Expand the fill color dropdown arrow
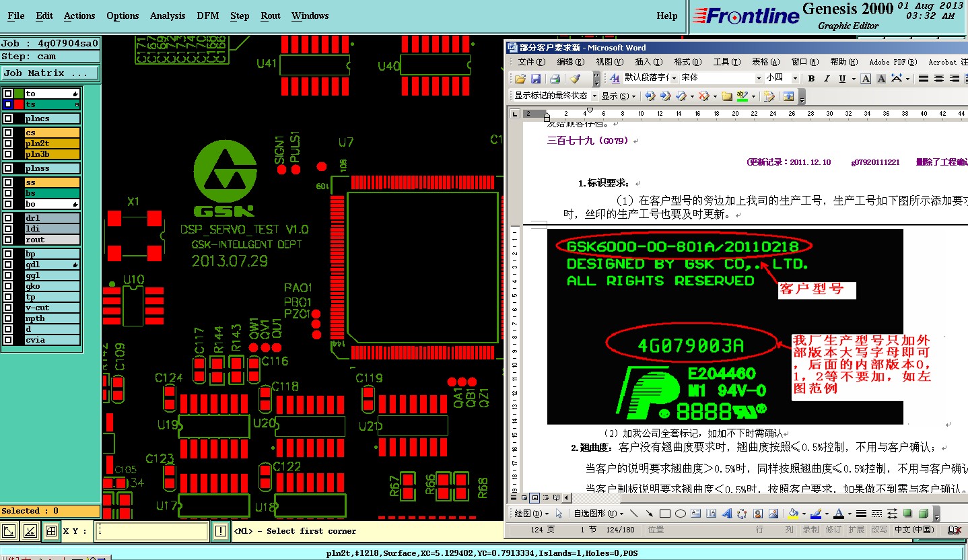968x560 pixels. (x=804, y=514)
